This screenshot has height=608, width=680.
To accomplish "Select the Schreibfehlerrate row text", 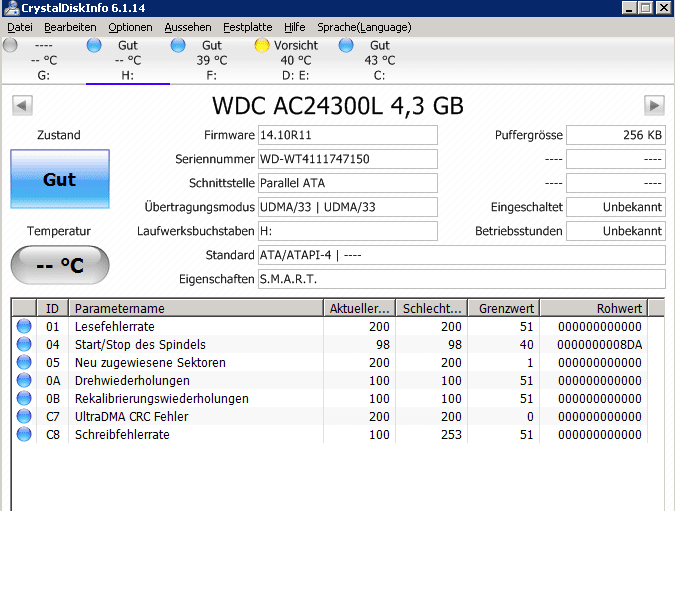I will pos(122,435).
